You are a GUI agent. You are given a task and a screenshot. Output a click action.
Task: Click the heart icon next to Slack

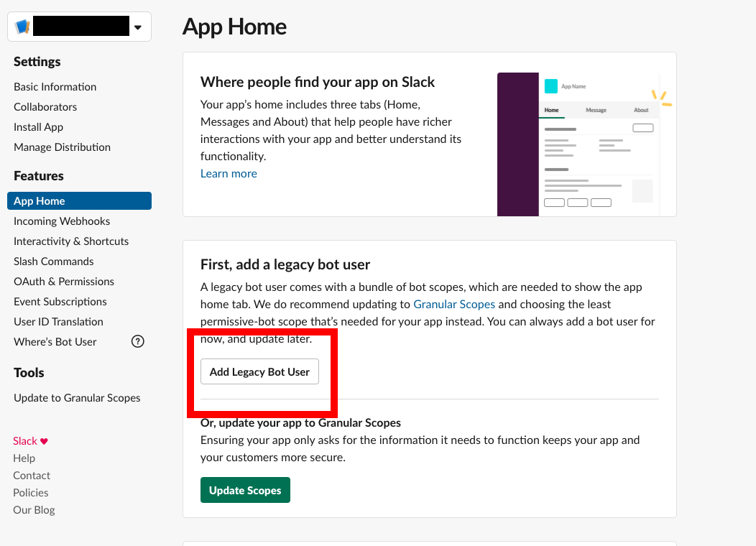[x=44, y=441]
